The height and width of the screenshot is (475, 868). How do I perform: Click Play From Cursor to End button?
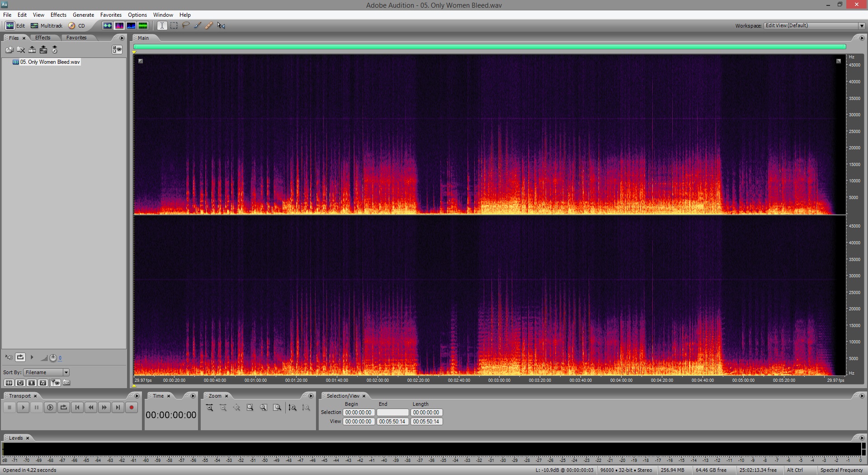[50, 408]
